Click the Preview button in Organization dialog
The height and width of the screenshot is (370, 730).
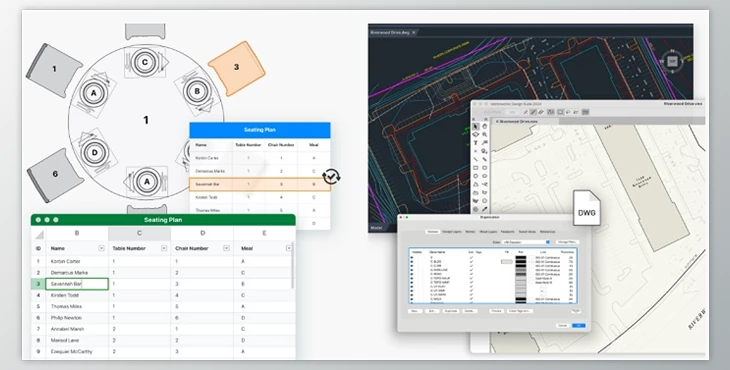pyautogui.click(x=496, y=311)
